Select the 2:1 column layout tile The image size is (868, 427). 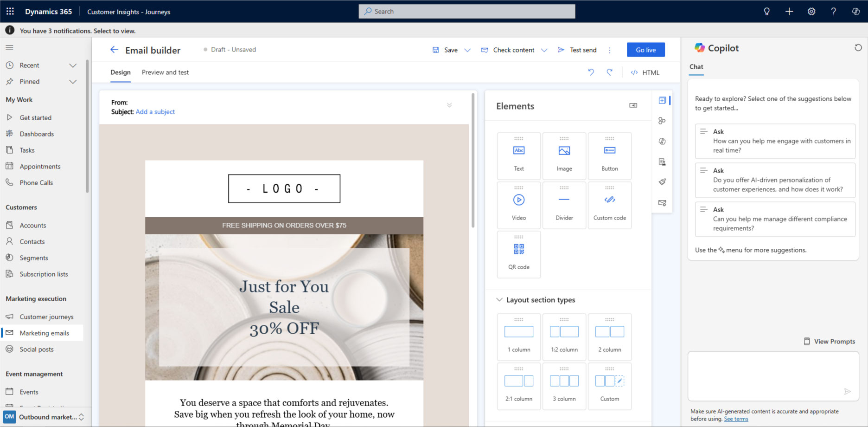pyautogui.click(x=519, y=386)
